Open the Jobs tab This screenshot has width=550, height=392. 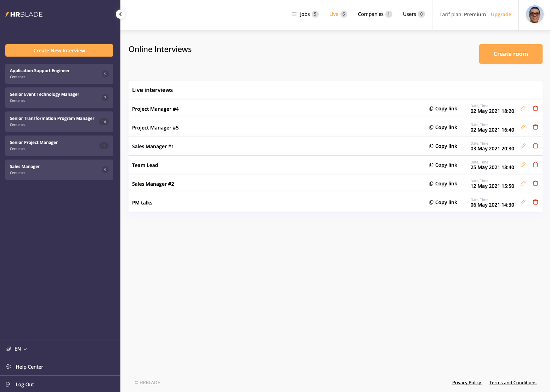tap(305, 14)
